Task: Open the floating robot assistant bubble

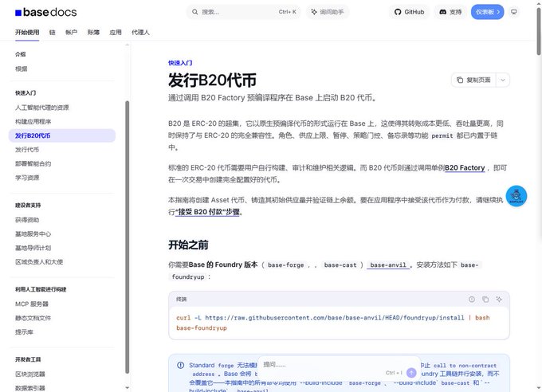Action: click(516, 196)
